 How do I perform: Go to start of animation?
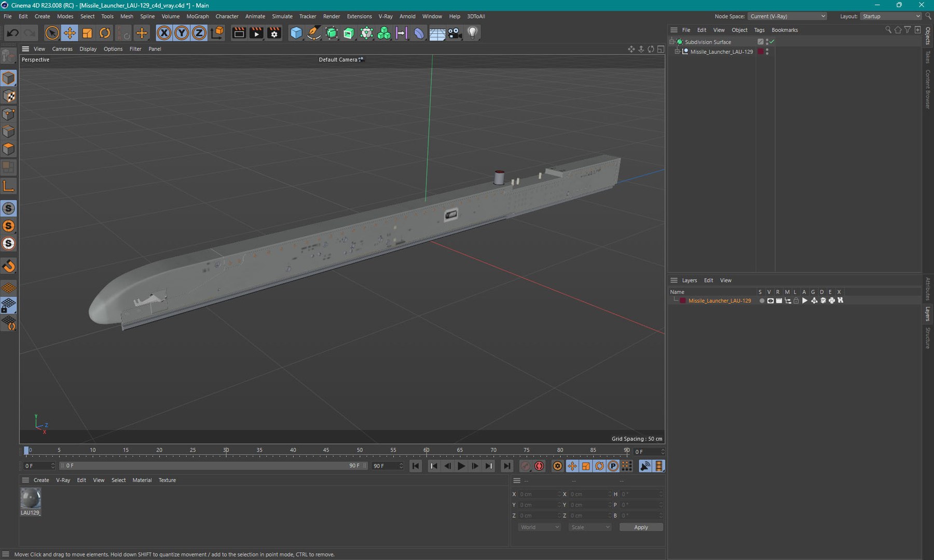[x=416, y=466]
